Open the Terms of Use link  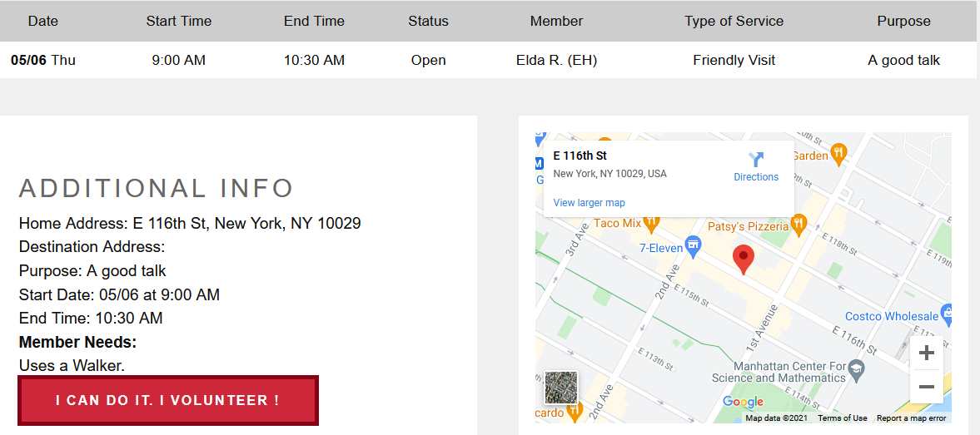click(x=843, y=418)
